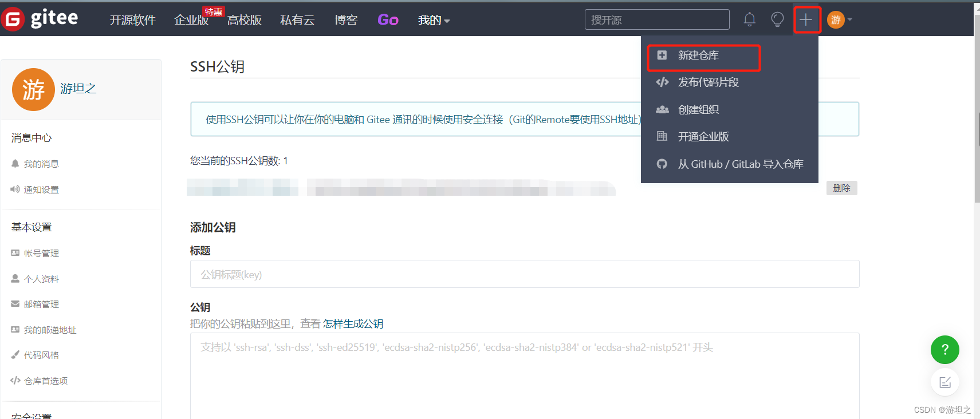980x419 pixels.
Task: Open the notification bell icon
Action: click(x=749, y=19)
